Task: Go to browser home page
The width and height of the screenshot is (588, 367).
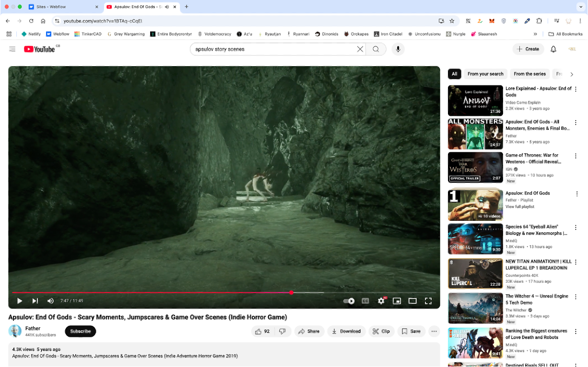Action: [x=43, y=21]
